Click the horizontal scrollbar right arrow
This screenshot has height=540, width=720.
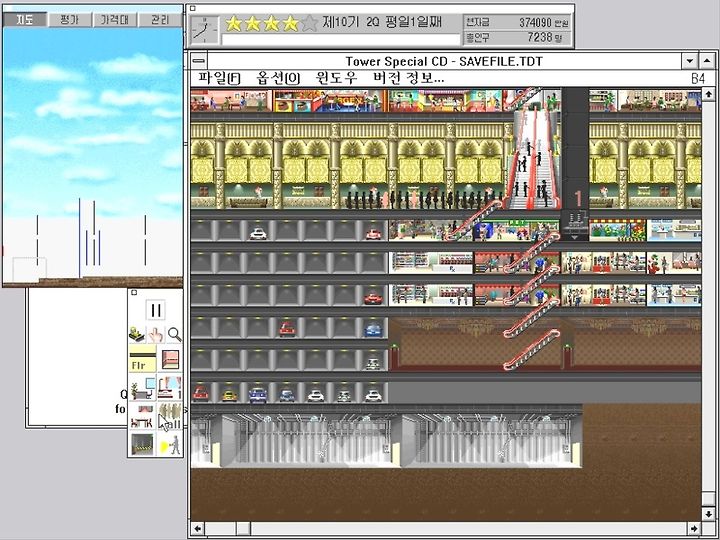(x=695, y=528)
